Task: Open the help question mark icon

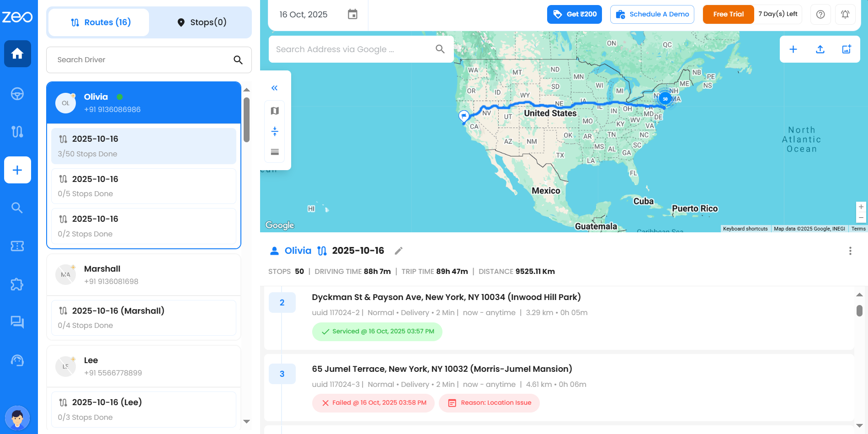Action: click(820, 14)
